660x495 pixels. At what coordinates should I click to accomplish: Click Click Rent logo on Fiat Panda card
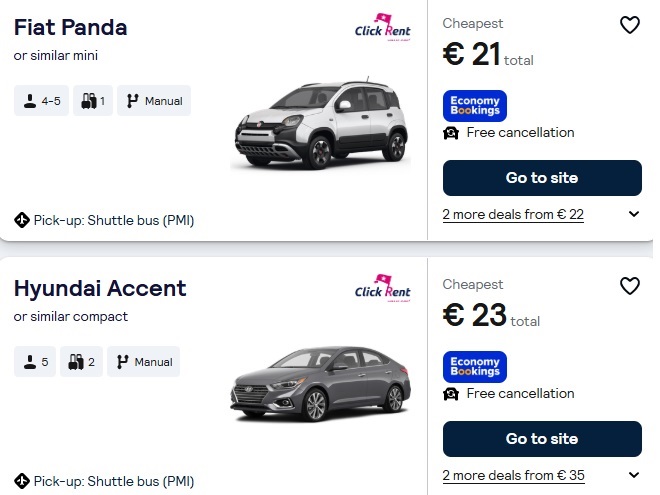383,28
